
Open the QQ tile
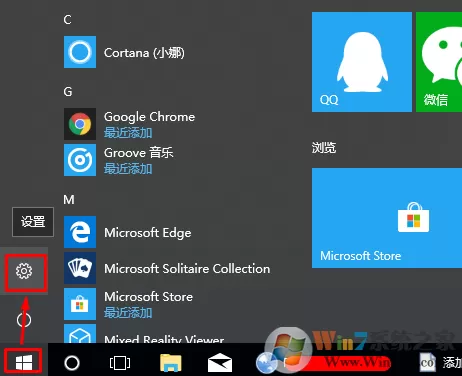(x=362, y=62)
